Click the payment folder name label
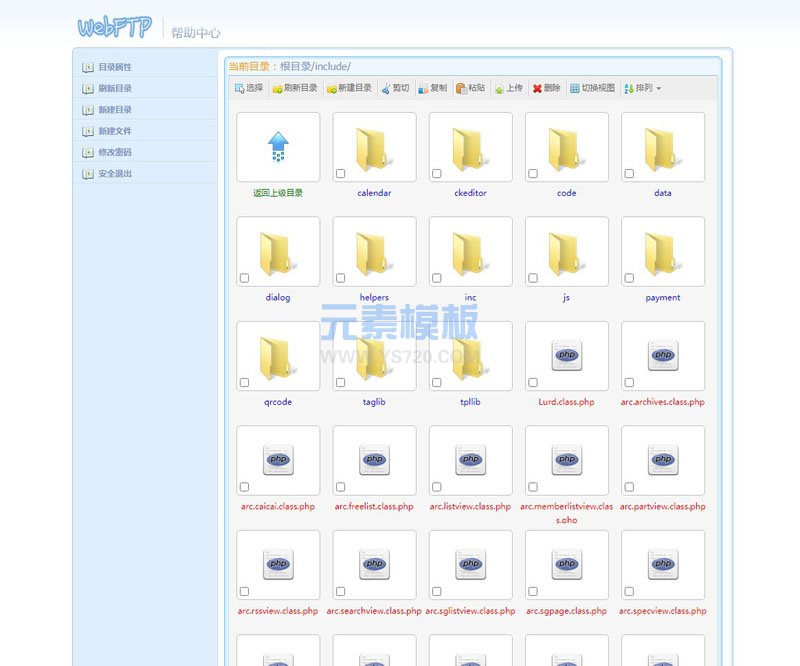This screenshot has height=666, width=800. tap(663, 298)
